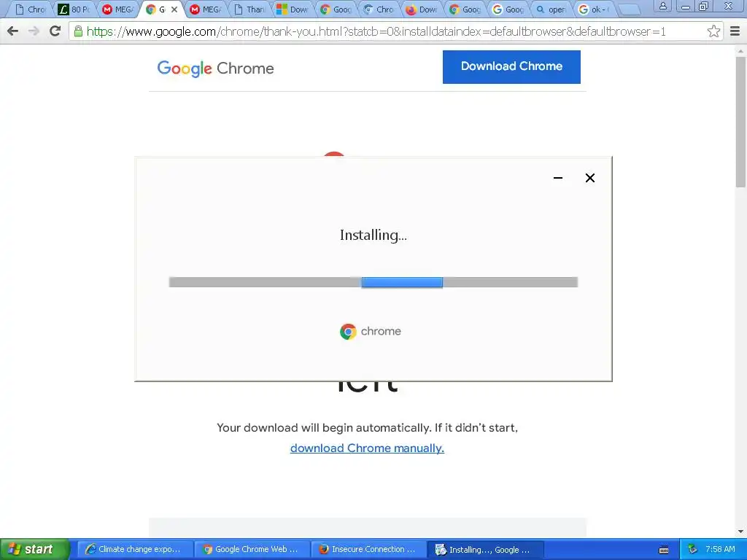The image size is (747, 560).
Task: Switch to the 'ok -' Google tab
Action: (x=594, y=9)
